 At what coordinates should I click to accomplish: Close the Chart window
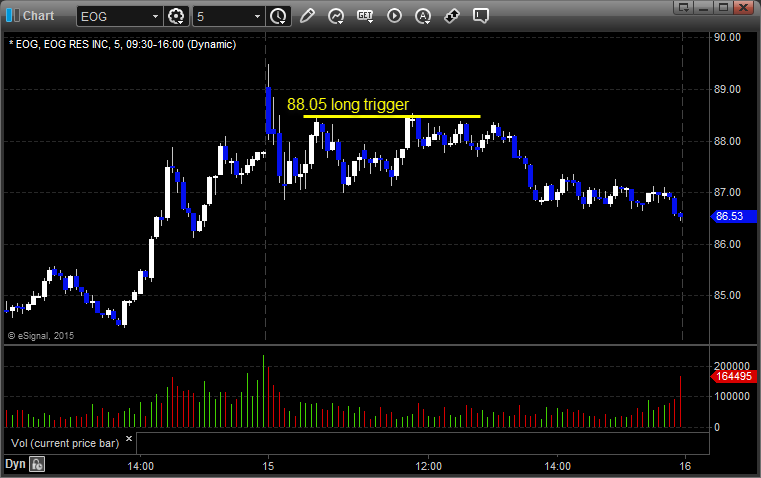744,7
